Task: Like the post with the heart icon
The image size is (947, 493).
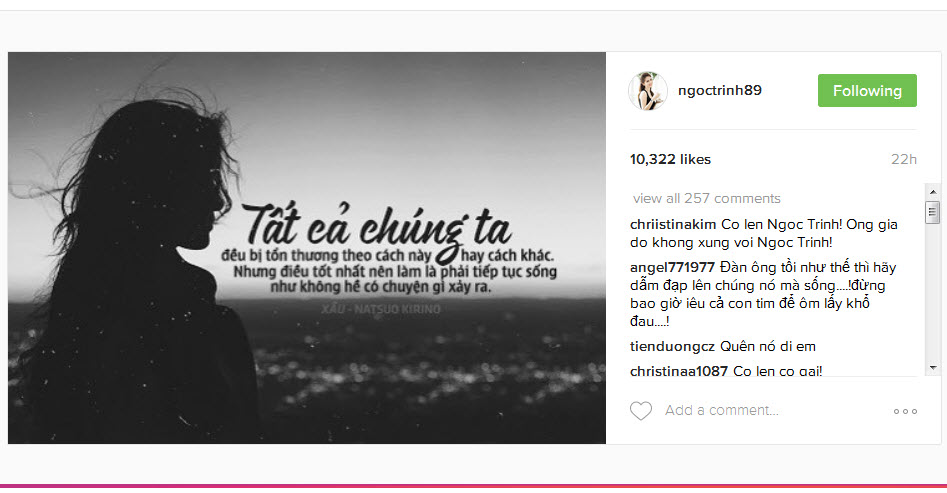Action: [641, 411]
